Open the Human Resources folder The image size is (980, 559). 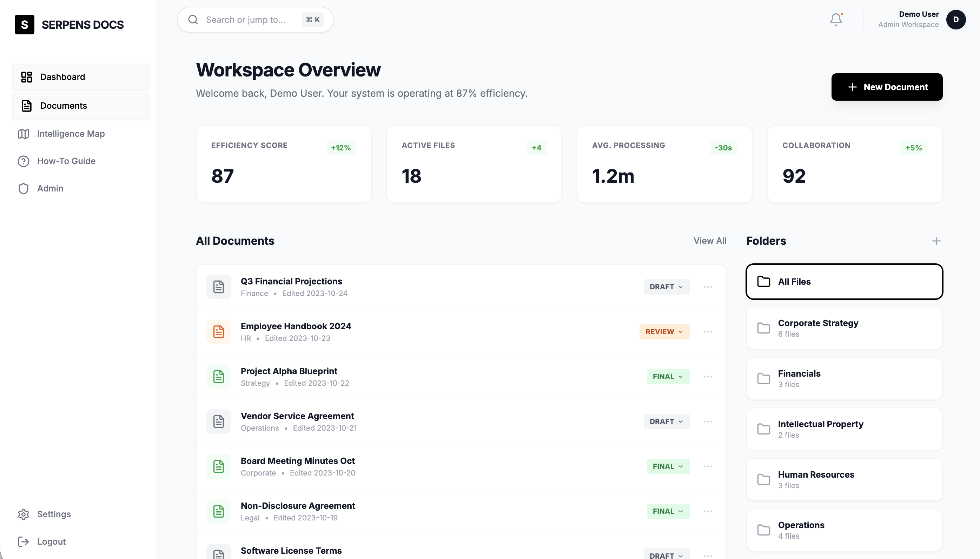[844, 479]
